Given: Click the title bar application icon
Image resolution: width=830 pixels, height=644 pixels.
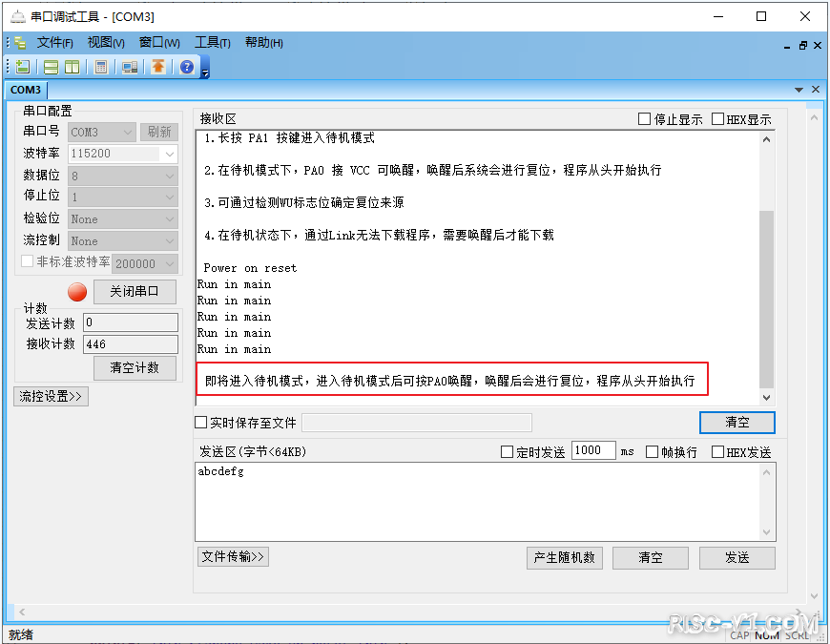Looking at the screenshot, I should [17, 16].
